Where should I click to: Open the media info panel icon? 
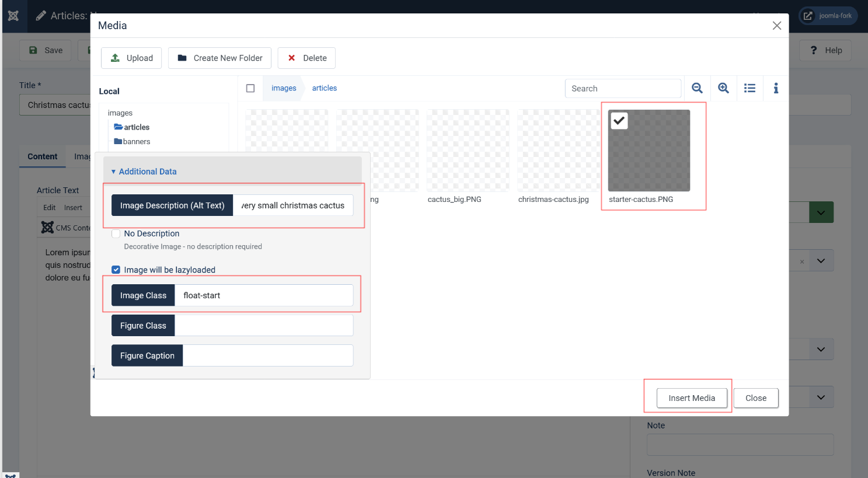click(776, 88)
